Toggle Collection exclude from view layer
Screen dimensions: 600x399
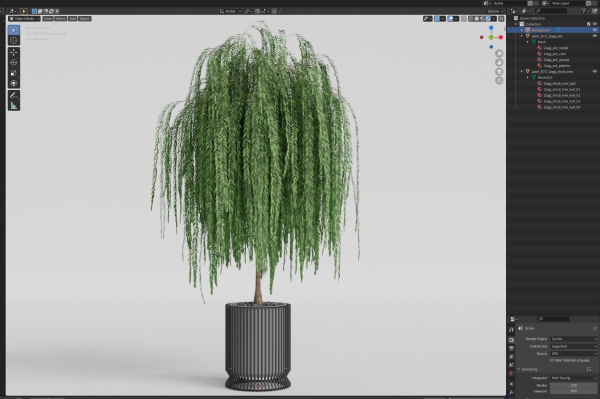pos(589,24)
